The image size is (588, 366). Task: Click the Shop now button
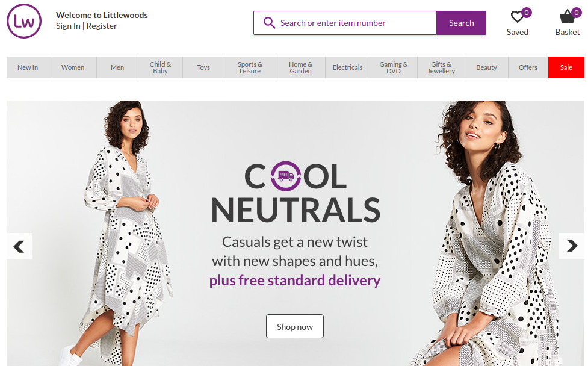click(295, 326)
